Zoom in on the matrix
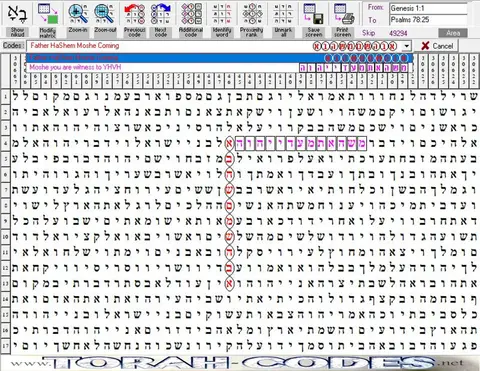Screen dimensions: 480x371 pyautogui.click(x=78, y=13)
